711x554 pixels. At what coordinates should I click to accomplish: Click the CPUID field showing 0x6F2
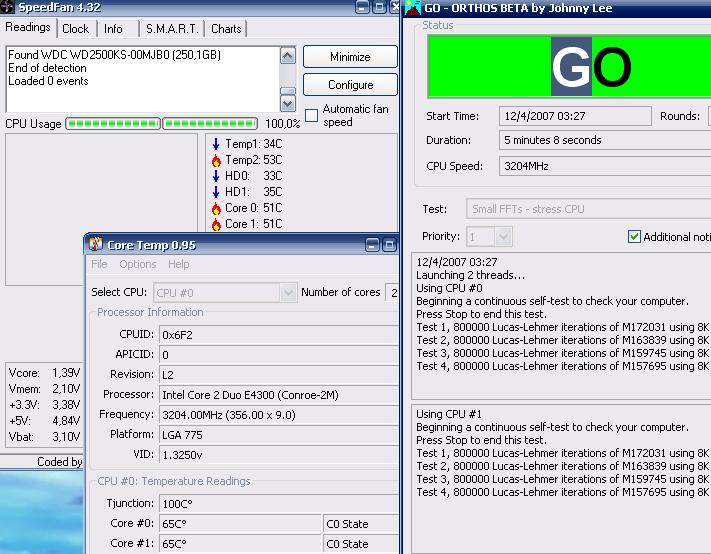279,335
